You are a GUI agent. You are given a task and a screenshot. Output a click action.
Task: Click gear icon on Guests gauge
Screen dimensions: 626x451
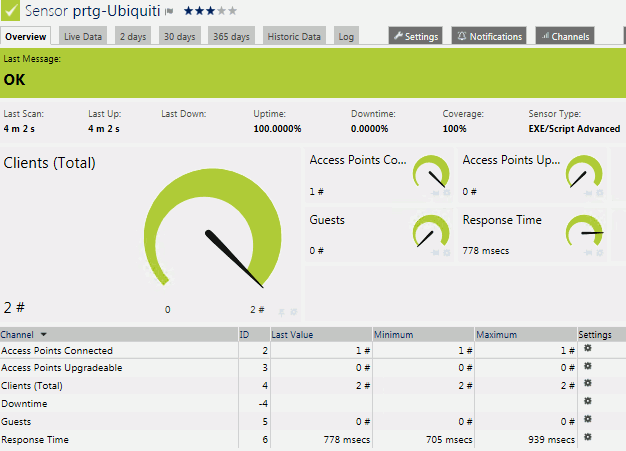coord(447,252)
